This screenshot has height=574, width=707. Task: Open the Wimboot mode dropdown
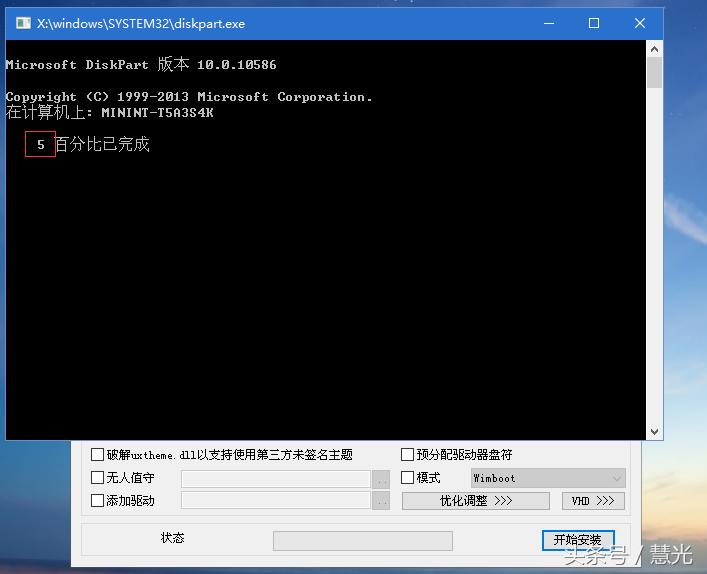[x=548, y=478]
